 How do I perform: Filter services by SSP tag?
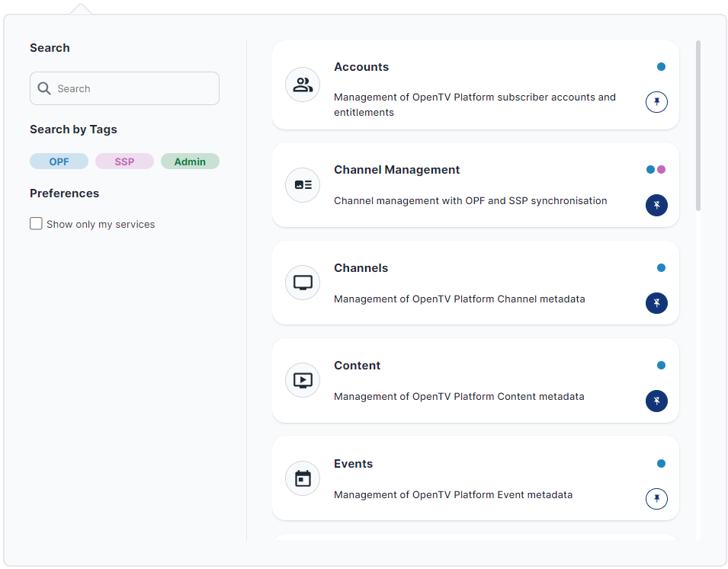click(124, 161)
